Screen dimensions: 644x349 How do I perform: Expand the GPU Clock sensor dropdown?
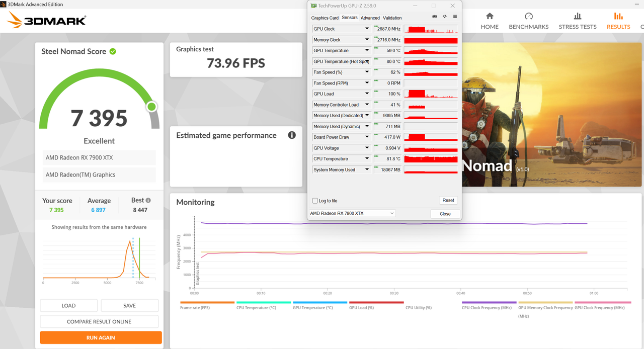point(367,29)
